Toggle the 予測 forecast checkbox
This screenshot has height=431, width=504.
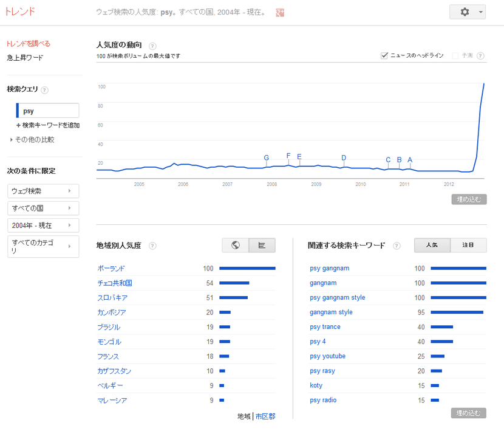point(455,56)
